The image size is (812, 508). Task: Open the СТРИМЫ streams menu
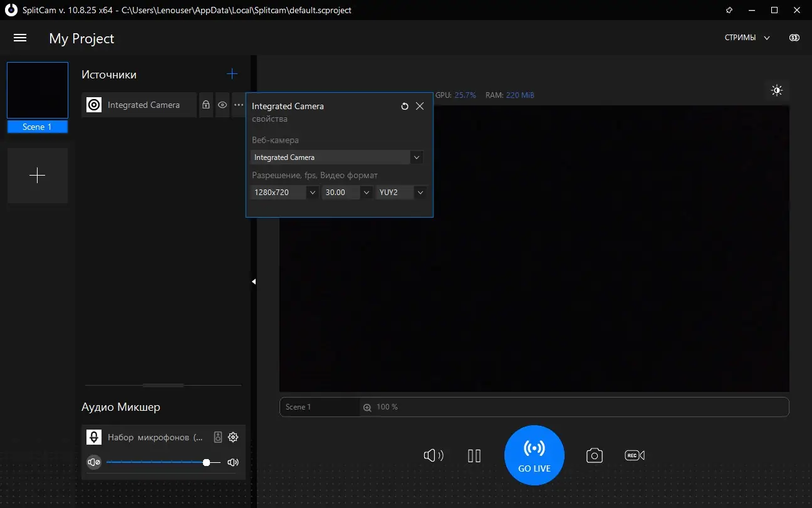tap(747, 38)
